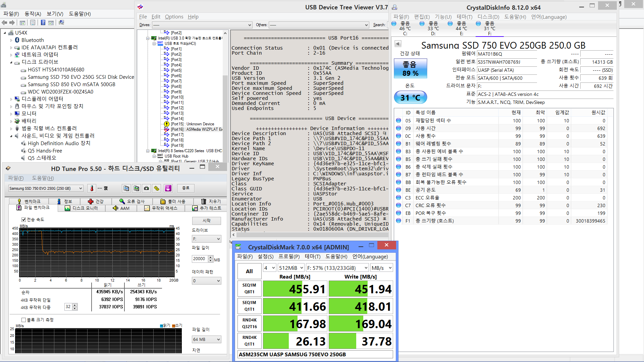This screenshot has width=644, height=362.
Task: Open CrystalDiskMark F: drive dropdown
Action: pos(337,268)
